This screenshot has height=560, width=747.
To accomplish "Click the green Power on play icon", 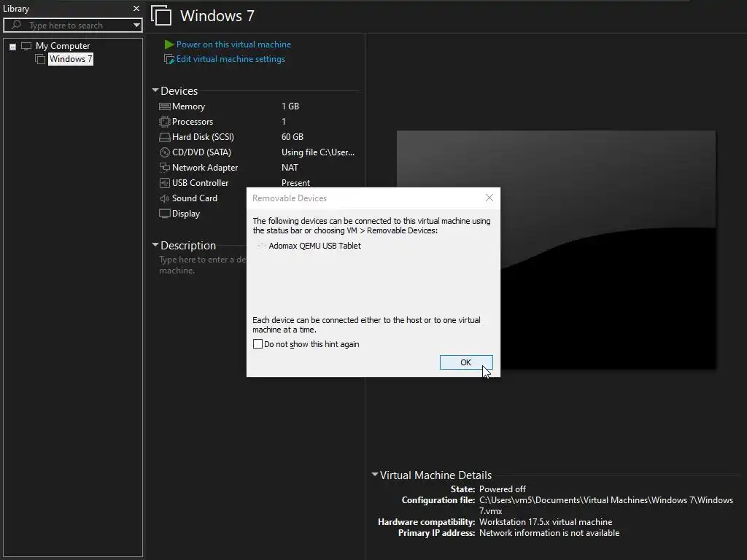I will pos(169,44).
